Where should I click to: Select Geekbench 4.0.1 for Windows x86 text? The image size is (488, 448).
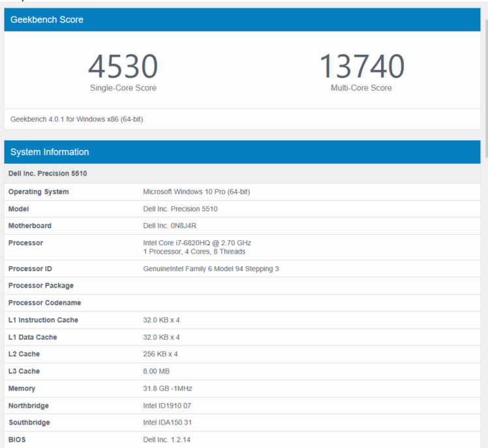pos(76,119)
